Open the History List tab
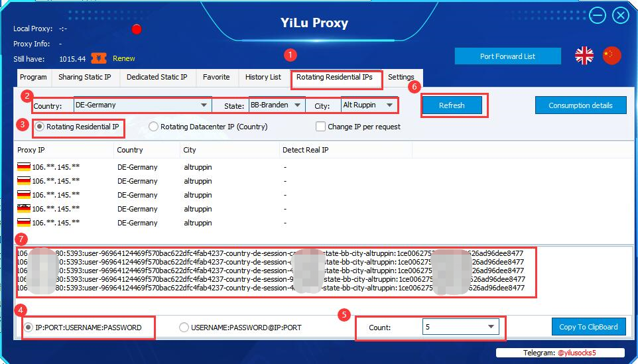This screenshot has height=364, width=638. [x=263, y=78]
